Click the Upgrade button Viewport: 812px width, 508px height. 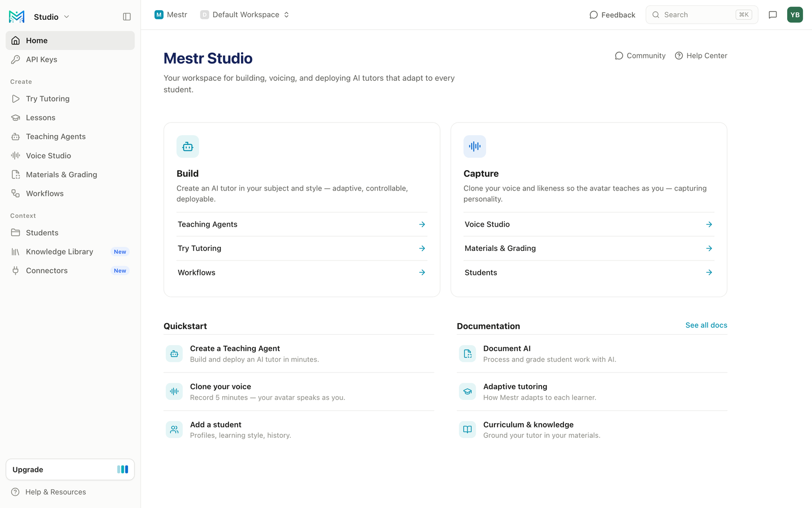[x=70, y=469]
